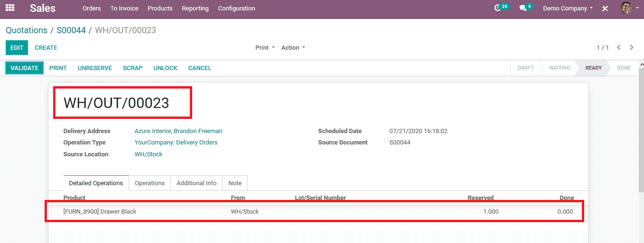Screen dimensions: 644x243
Task: Switch to Additional Info tab
Action: pos(196,183)
